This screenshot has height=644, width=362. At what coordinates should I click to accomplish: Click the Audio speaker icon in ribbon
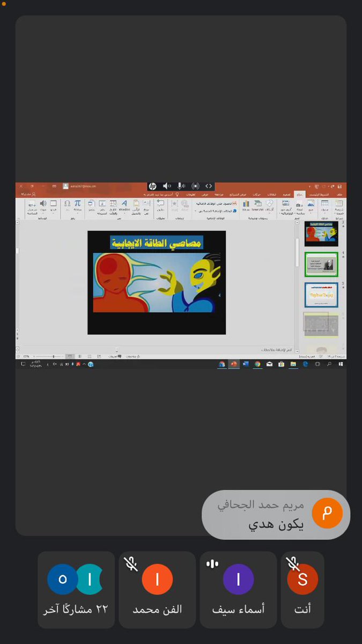tap(43, 203)
